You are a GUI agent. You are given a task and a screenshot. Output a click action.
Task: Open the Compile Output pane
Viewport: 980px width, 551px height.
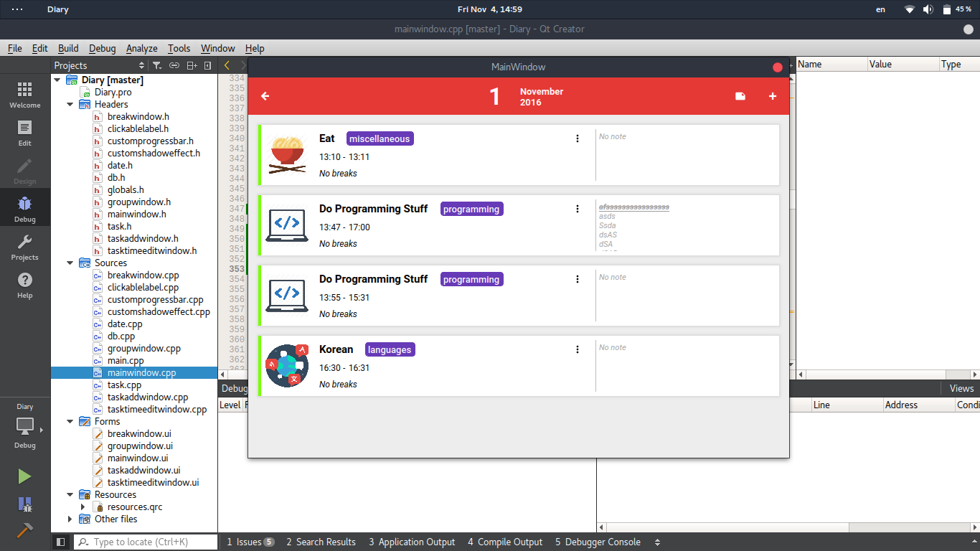[x=505, y=542]
